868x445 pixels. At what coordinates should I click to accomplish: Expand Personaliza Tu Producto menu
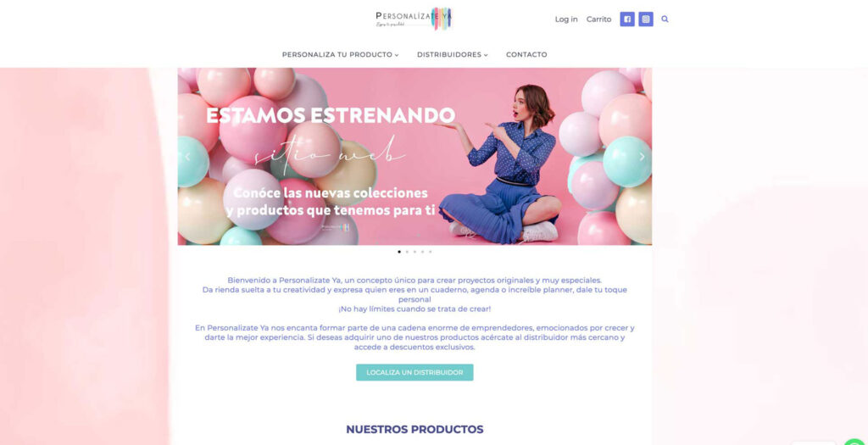(x=341, y=55)
